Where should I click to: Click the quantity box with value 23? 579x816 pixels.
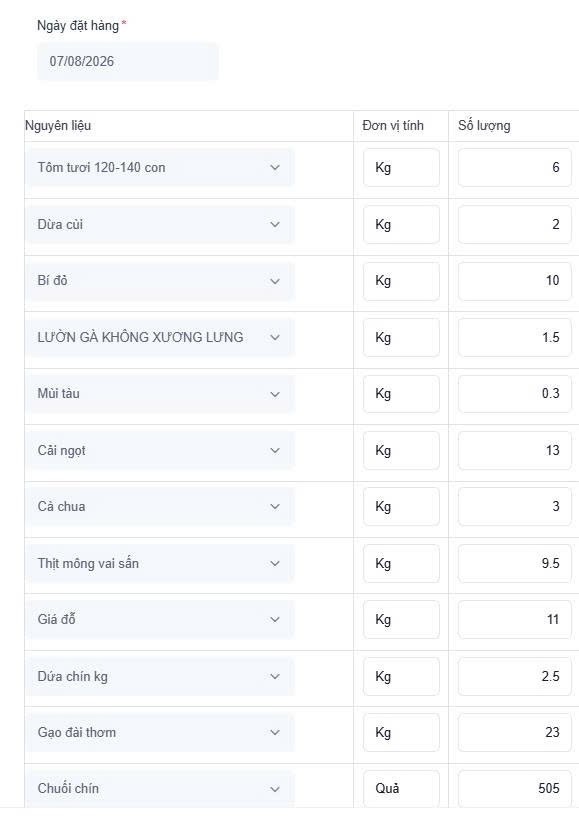pos(514,732)
